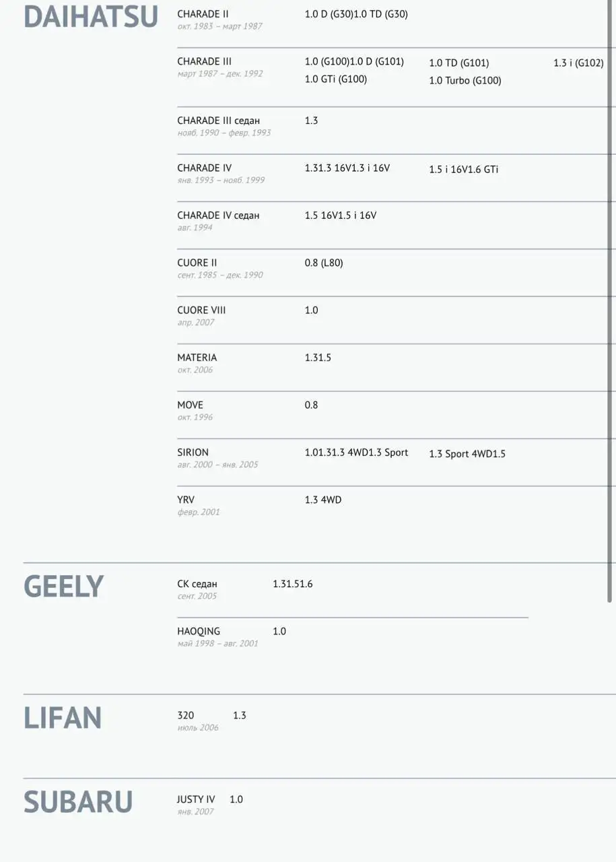This screenshot has height=862, width=616.
Task: Click the YRV 1.3 4WD engine
Action: point(322,500)
